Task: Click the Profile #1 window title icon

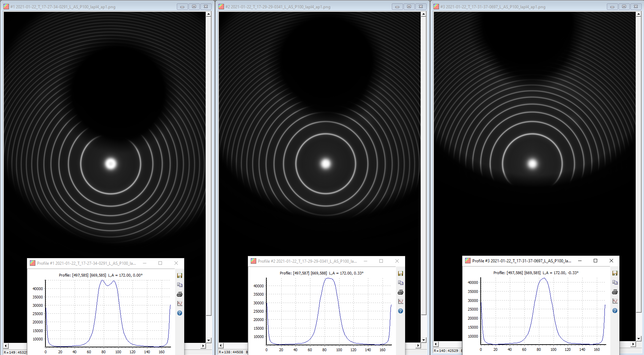Action: click(33, 263)
